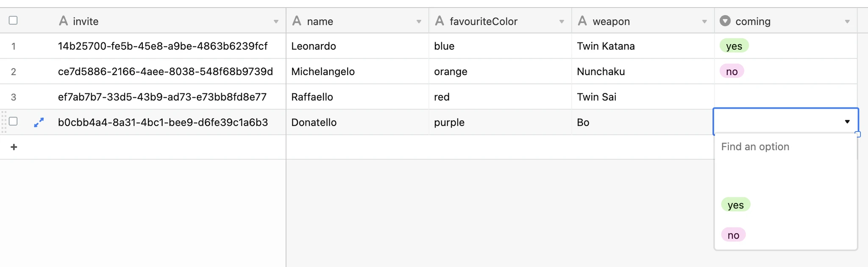Click the single-select icon beside coming
Image resolution: width=868 pixels, height=267 pixels.
click(x=725, y=21)
